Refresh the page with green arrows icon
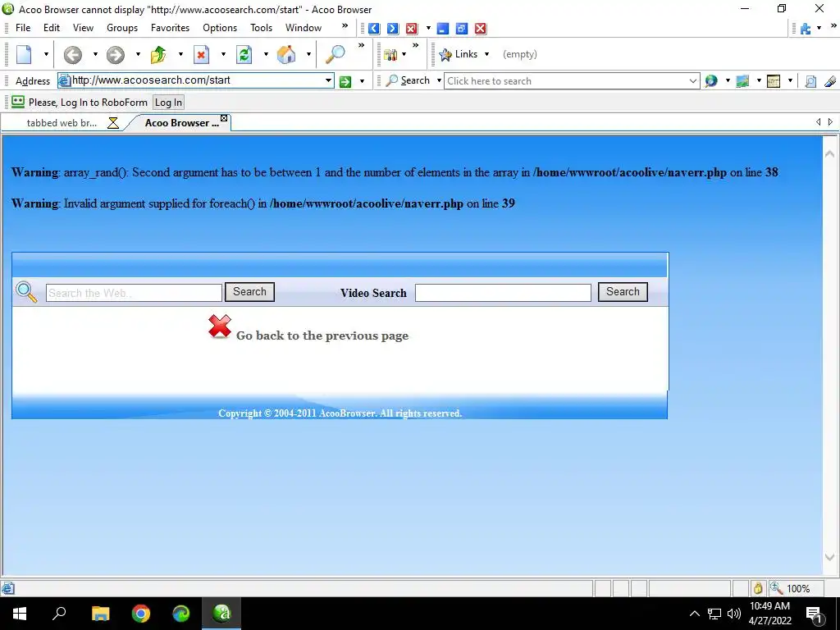Image resolution: width=840 pixels, height=630 pixels. point(244,54)
